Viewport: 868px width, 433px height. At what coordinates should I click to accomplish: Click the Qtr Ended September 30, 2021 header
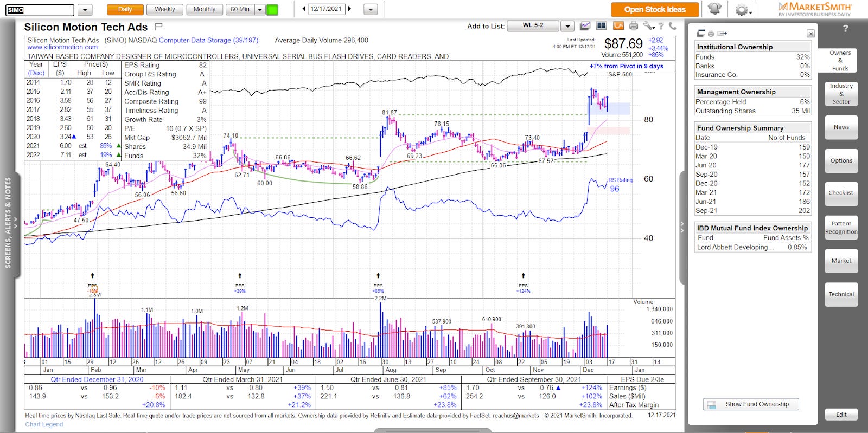click(534, 379)
